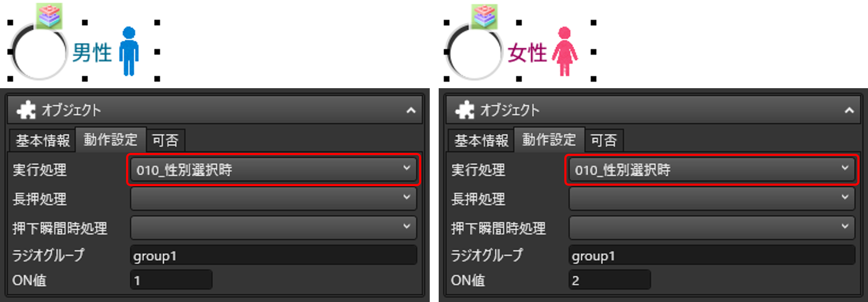Open left 実行処理 dropdown showing 010_性別選択時
This screenshot has width=868, height=302.
point(273,170)
